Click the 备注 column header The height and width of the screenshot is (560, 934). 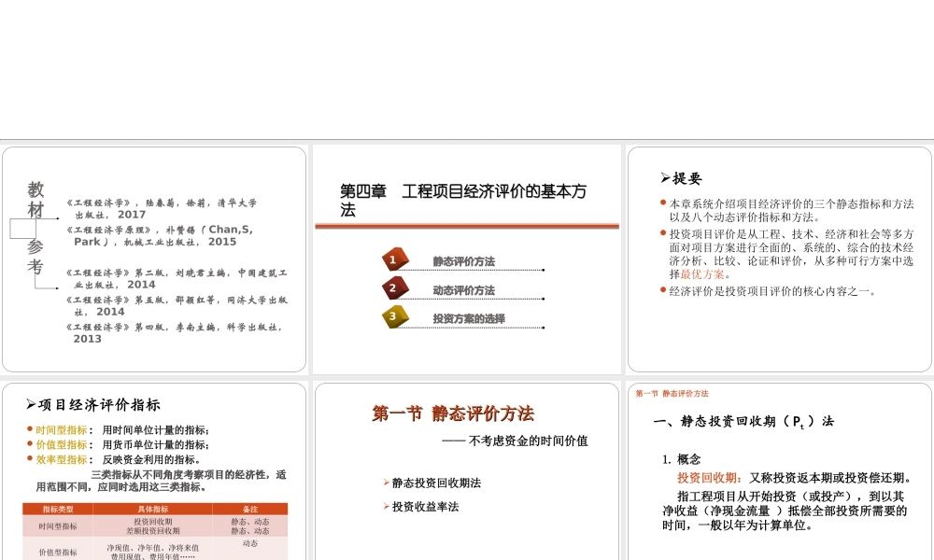click(x=251, y=509)
